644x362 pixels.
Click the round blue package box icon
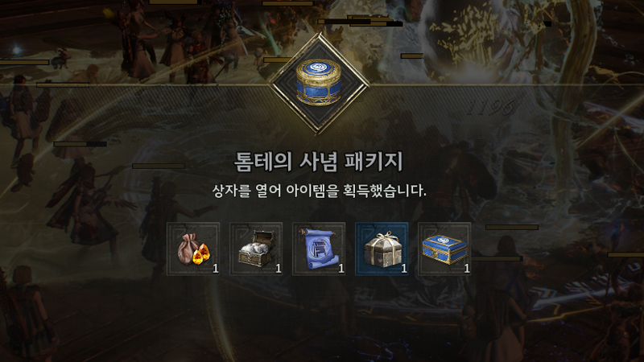(x=318, y=82)
